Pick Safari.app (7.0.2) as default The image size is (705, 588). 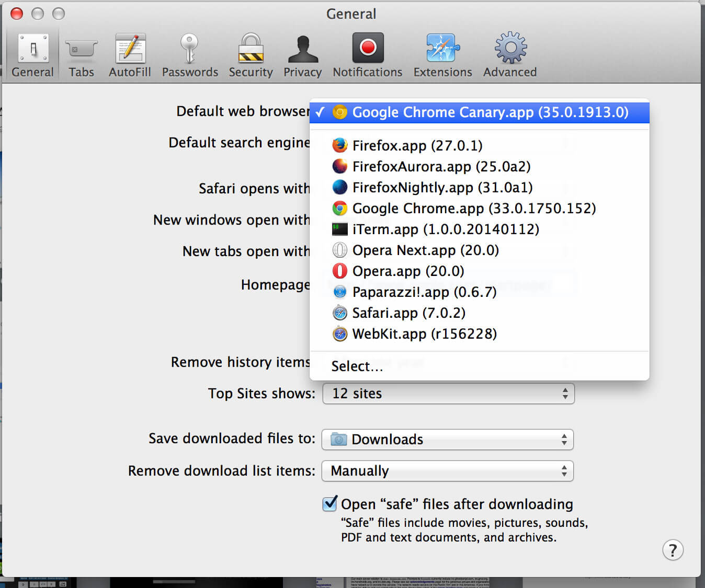480,313
